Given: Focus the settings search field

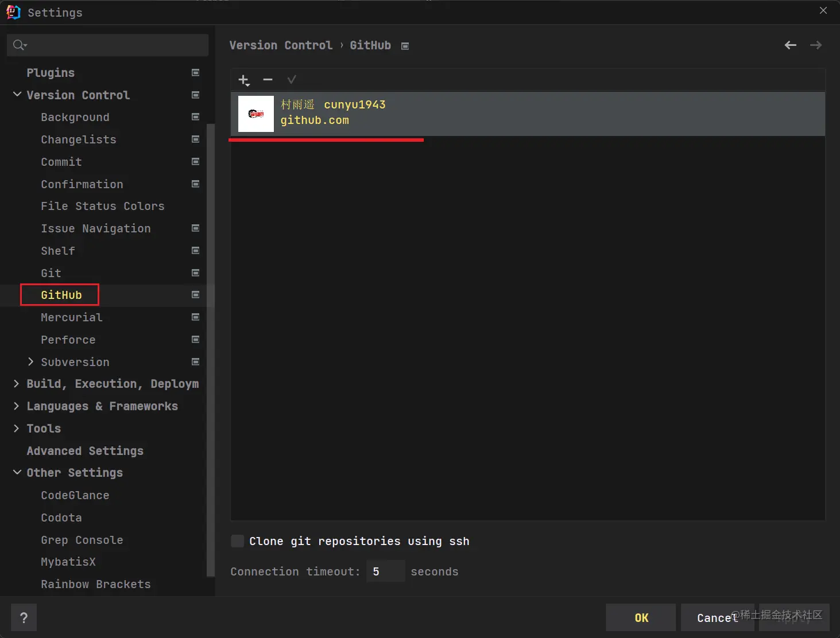Looking at the screenshot, I should [x=107, y=45].
